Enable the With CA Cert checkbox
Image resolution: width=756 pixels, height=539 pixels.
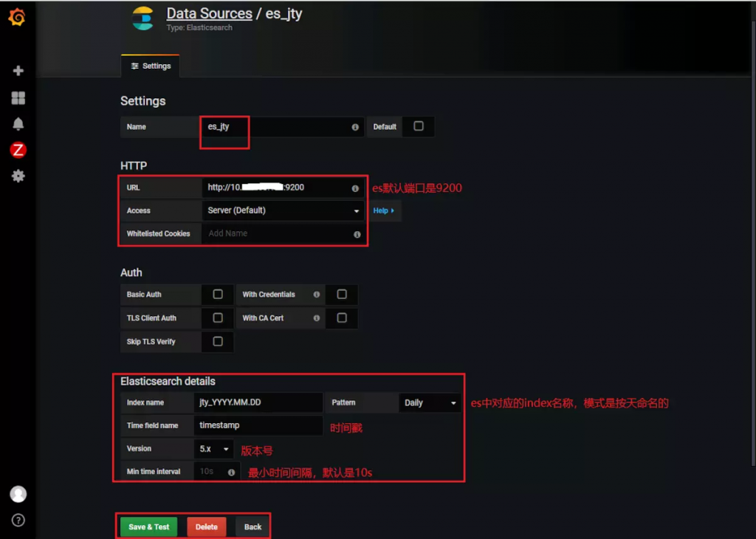(342, 317)
